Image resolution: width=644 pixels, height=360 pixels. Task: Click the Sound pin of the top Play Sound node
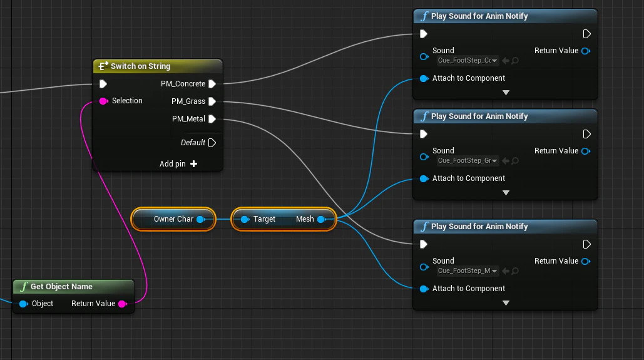pyautogui.click(x=424, y=56)
